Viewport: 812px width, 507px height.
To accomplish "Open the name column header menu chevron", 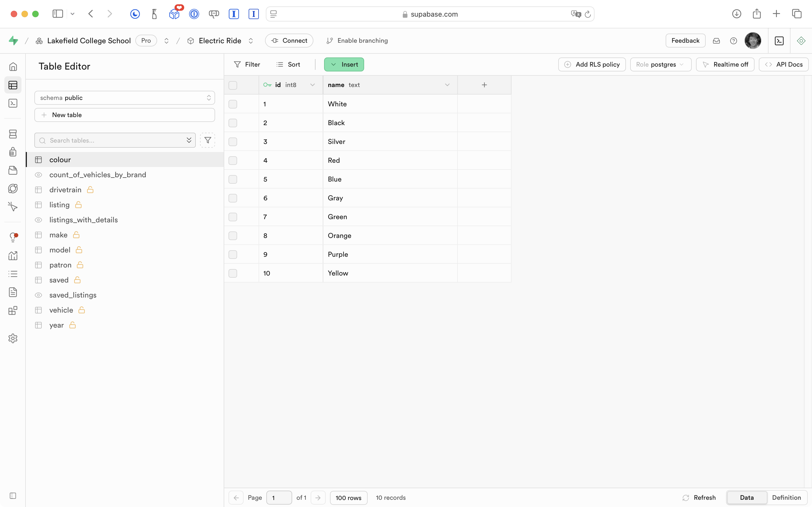I will [447, 85].
